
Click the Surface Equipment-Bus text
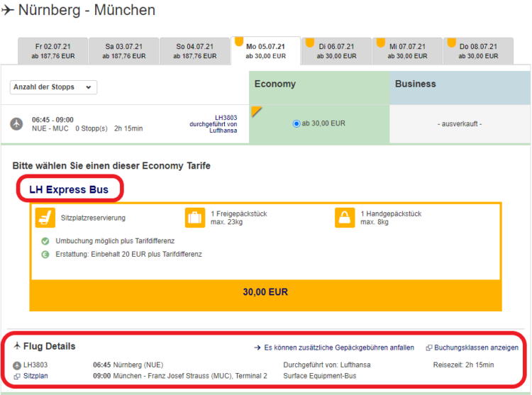click(x=320, y=376)
